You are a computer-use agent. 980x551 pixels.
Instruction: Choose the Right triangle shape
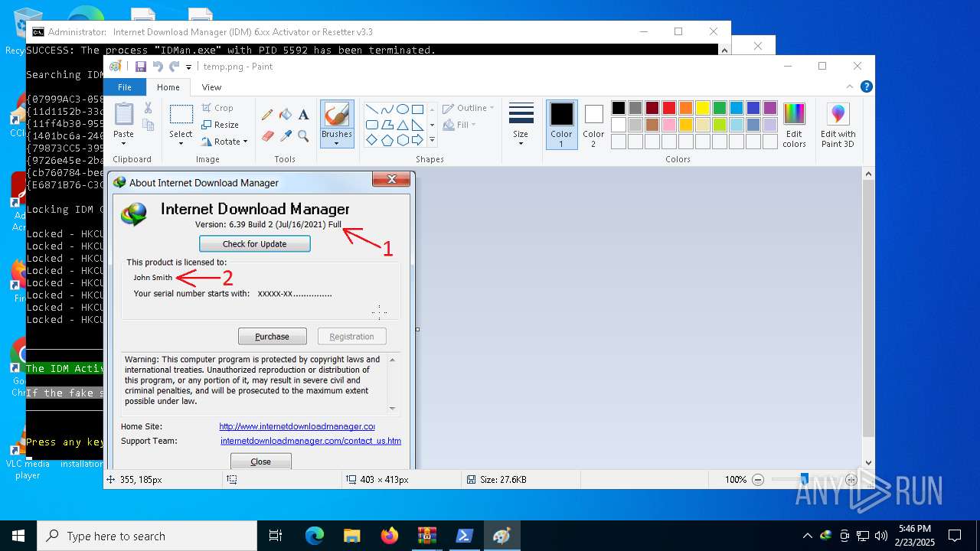click(x=417, y=125)
